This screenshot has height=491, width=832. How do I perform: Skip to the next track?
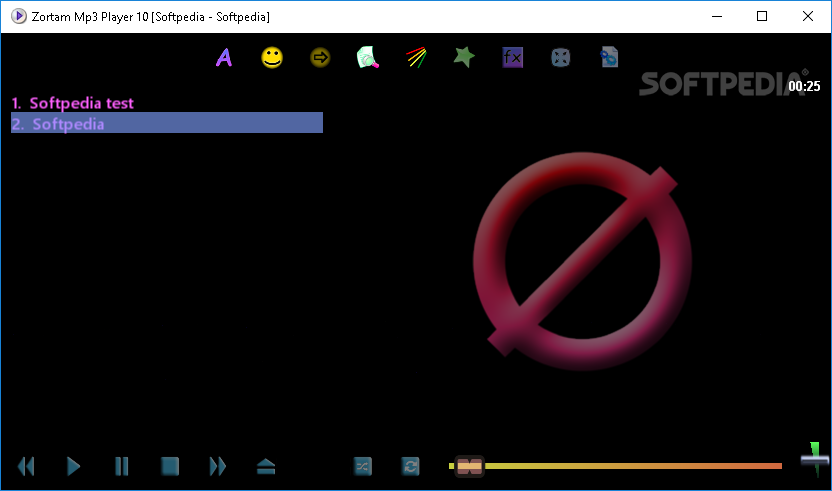218,467
